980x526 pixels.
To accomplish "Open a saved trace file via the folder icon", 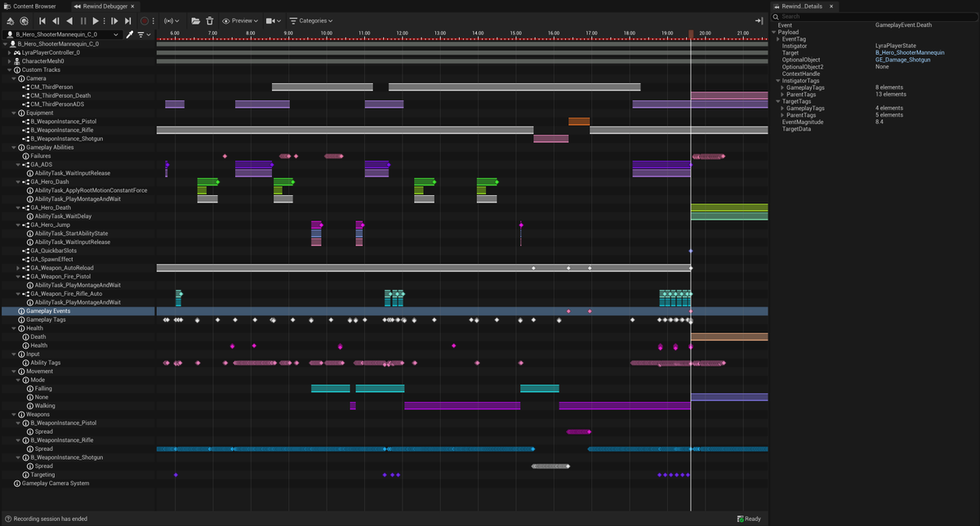I will [x=196, y=20].
